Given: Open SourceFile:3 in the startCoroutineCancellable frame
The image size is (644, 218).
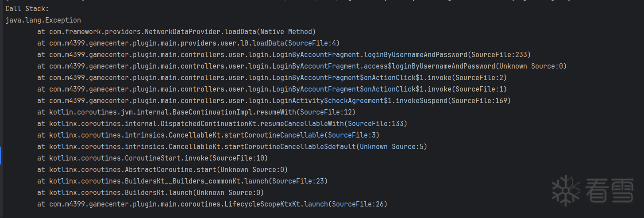Looking at the screenshot, I should pyautogui.click(x=352, y=135).
